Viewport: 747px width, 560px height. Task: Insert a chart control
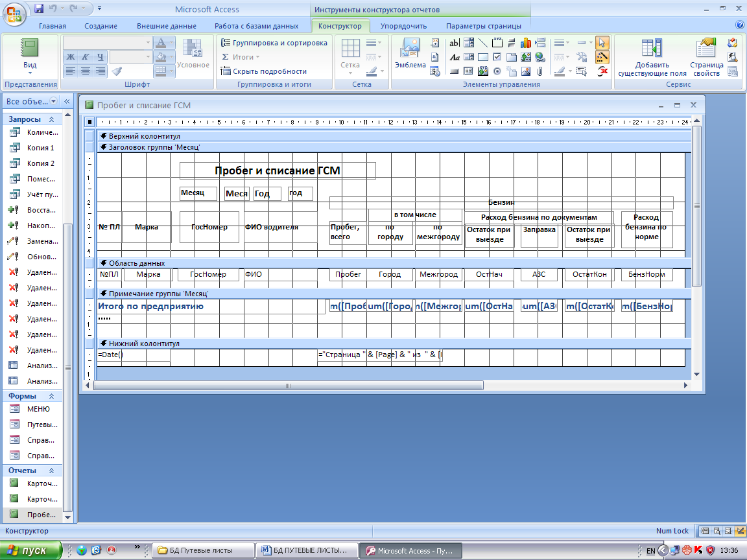tap(525, 43)
